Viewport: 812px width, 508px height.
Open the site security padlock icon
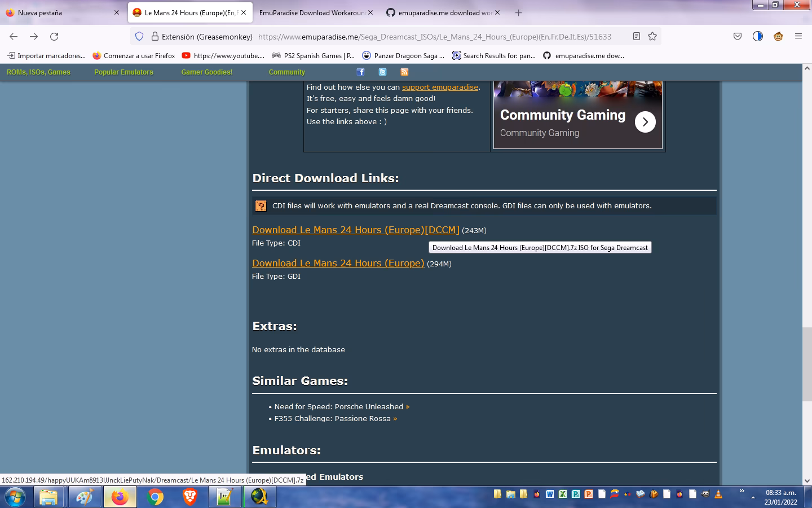[x=155, y=36]
